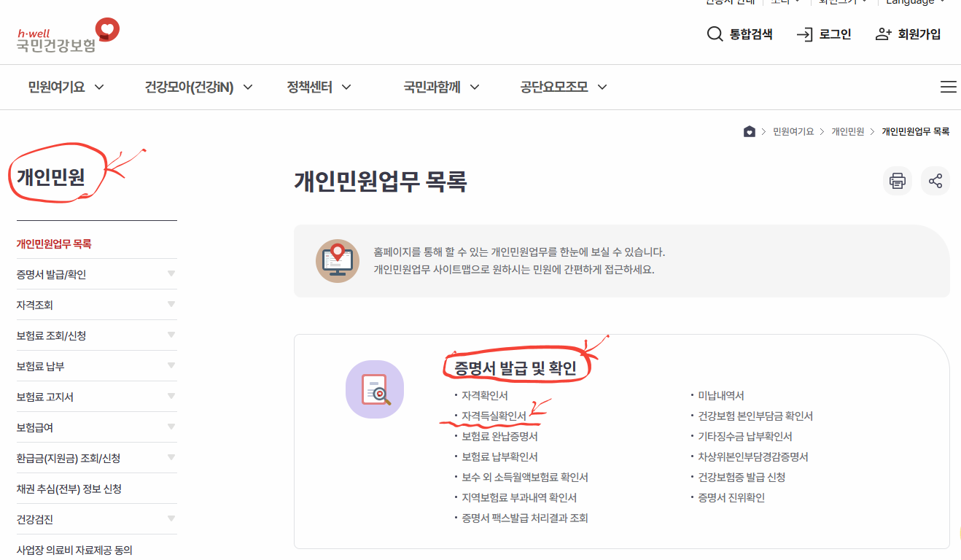Expand the 보험료 납부 sidebar section
Image resolution: width=961 pixels, height=560 pixels.
[x=96, y=365]
